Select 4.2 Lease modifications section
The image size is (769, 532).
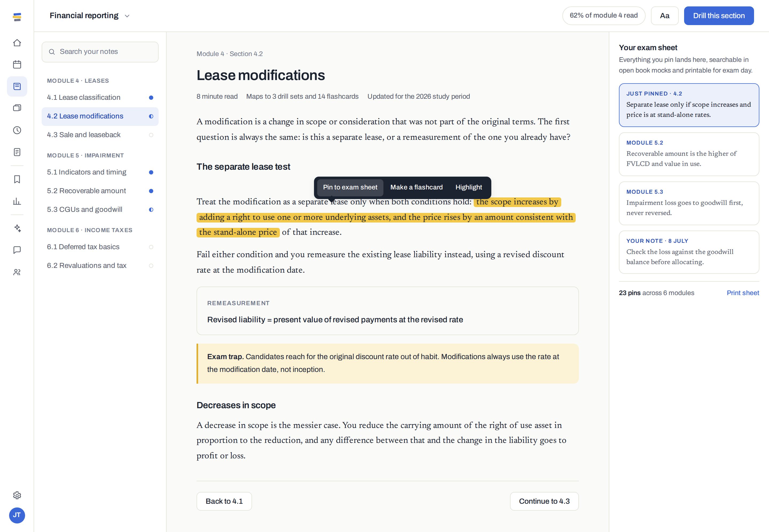100,116
